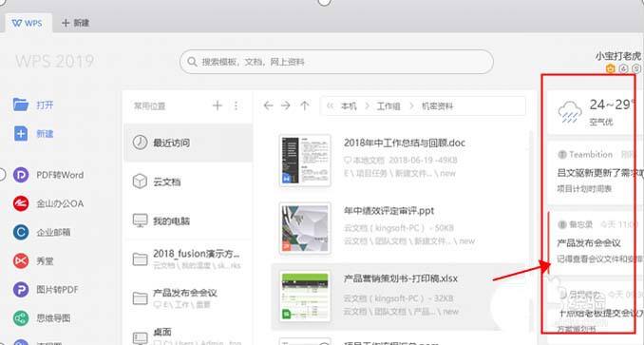This screenshot has width=644, height=345.
Task: Open 金山办公OA app
Action: pyautogui.click(x=48, y=203)
